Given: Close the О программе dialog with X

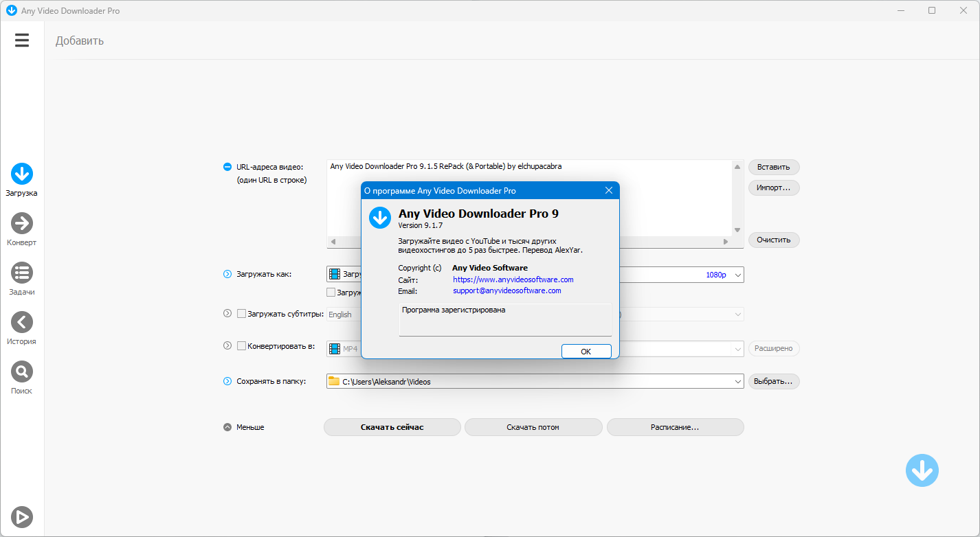Looking at the screenshot, I should tap(608, 190).
